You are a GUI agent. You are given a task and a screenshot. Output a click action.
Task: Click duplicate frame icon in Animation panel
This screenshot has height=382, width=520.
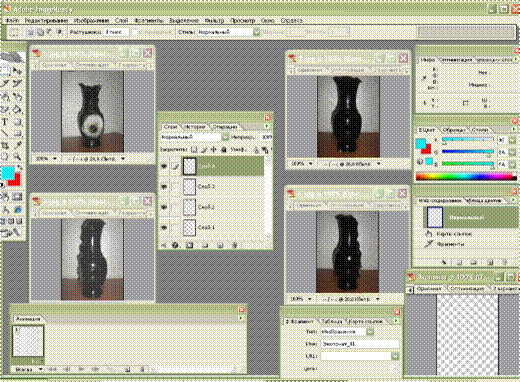(128, 369)
